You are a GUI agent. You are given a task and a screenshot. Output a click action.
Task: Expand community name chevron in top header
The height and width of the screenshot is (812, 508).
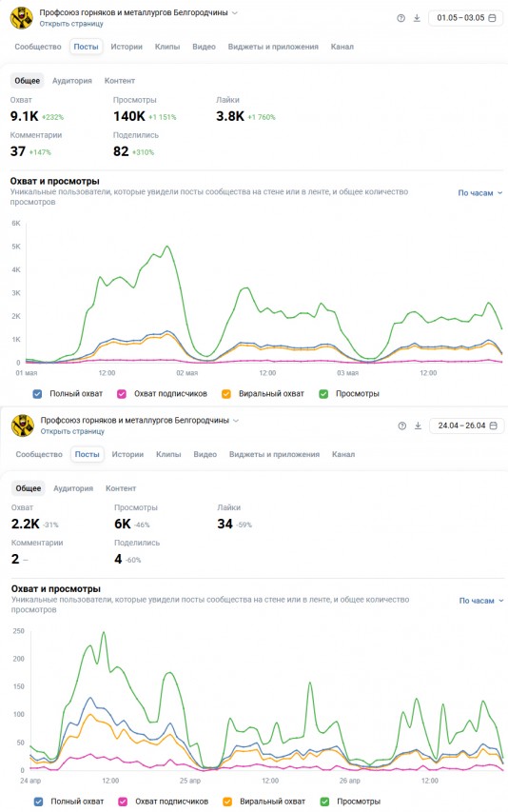tap(235, 12)
